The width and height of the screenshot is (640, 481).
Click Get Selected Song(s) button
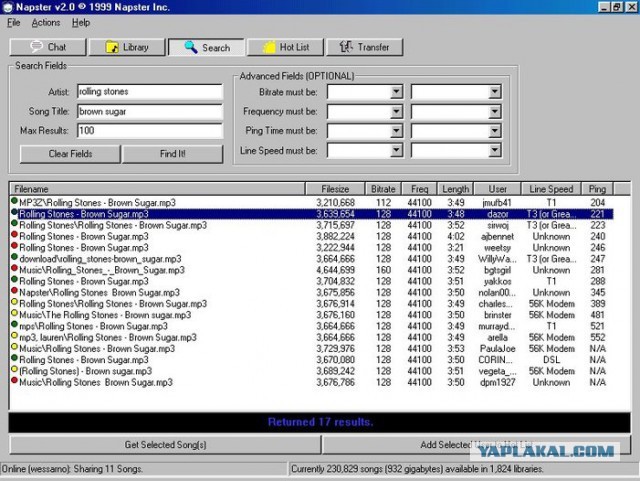coord(165,445)
